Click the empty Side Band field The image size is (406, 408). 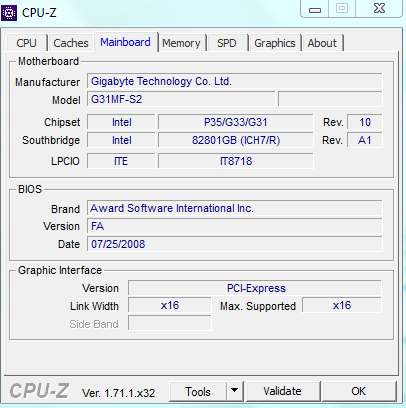(170, 323)
